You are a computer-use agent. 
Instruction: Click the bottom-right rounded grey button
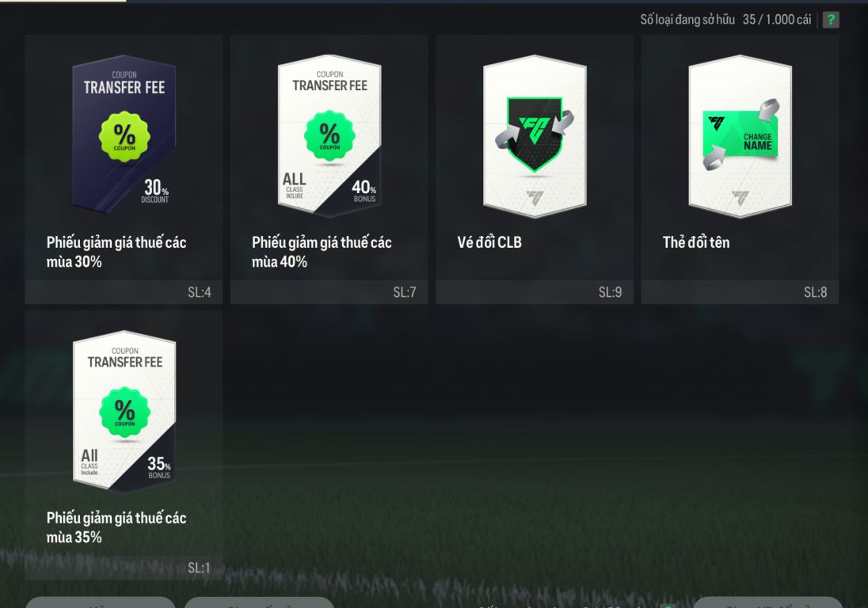point(767,602)
